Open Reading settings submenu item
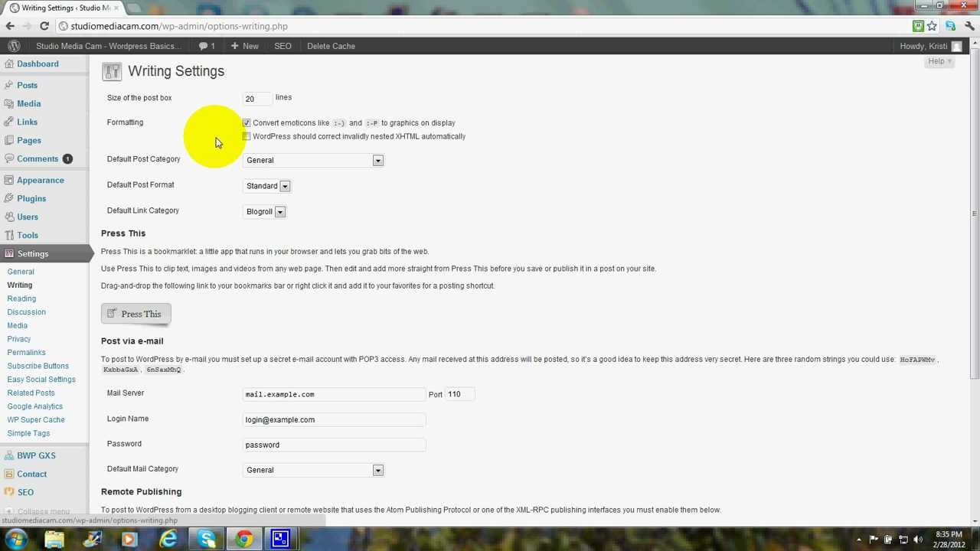Image resolution: width=980 pixels, height=551 pixels. 21,298
